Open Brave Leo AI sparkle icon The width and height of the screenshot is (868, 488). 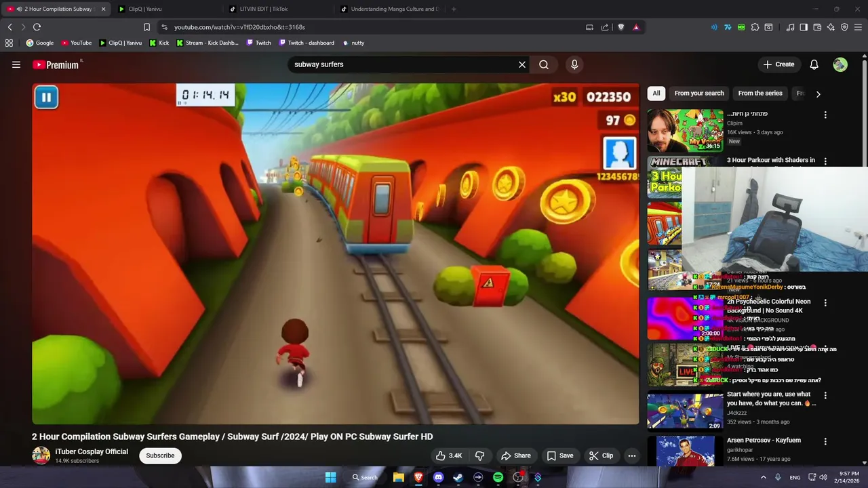click(831, 27)
